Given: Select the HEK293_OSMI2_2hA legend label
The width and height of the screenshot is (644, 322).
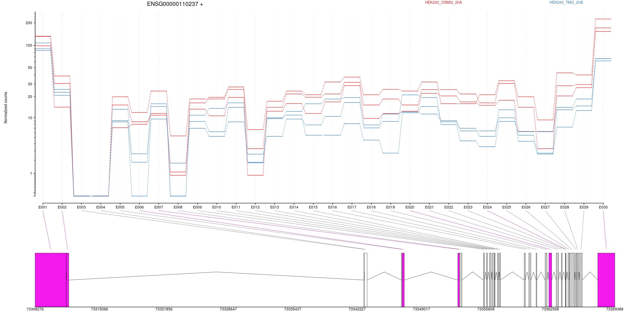Looking at the screenshot, I should (x=443, y=2).
